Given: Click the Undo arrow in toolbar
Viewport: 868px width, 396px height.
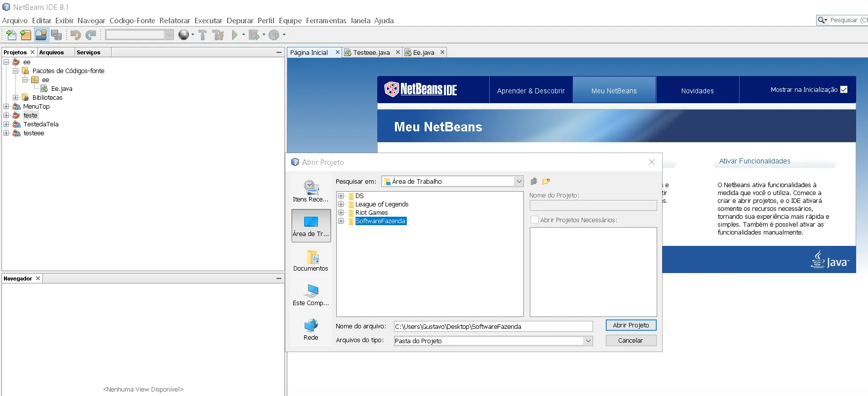Looking at the screenshot, I should [x=76, y=35].
